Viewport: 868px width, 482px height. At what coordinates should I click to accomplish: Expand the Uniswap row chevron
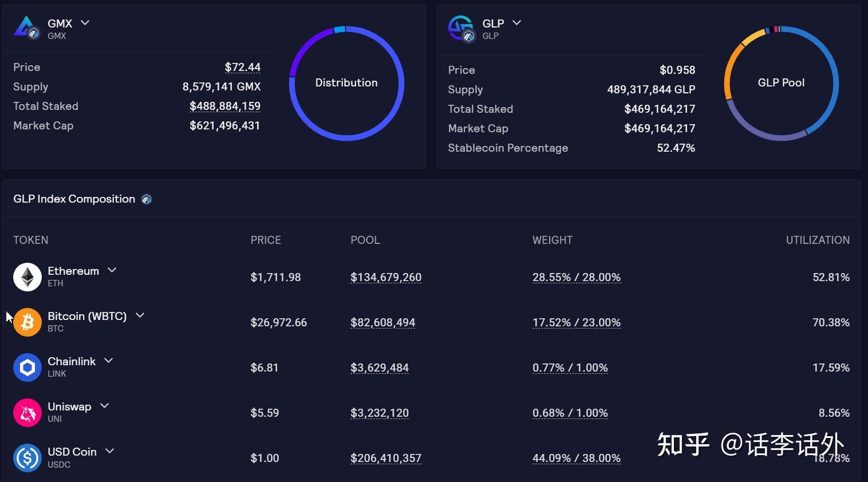(x=104, y=405)
